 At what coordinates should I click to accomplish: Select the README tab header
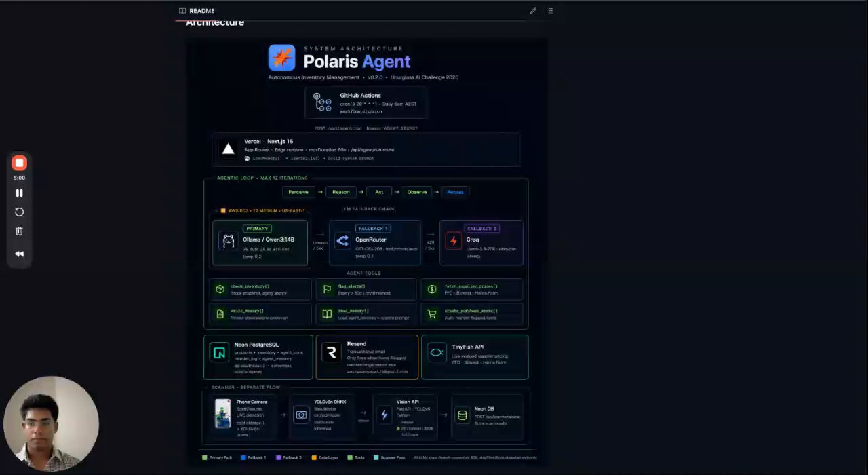click(x=197, y=11)
